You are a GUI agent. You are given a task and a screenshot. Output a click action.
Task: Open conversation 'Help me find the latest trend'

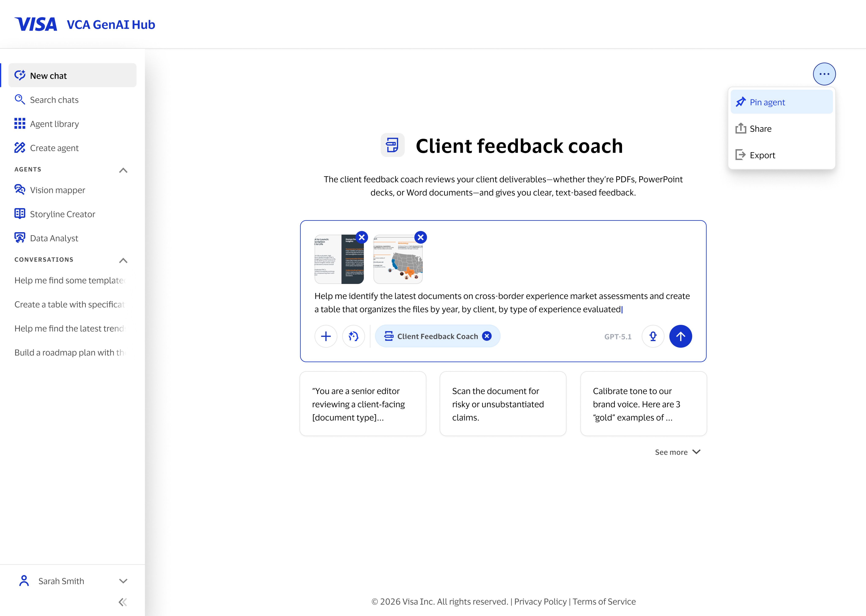70,328
